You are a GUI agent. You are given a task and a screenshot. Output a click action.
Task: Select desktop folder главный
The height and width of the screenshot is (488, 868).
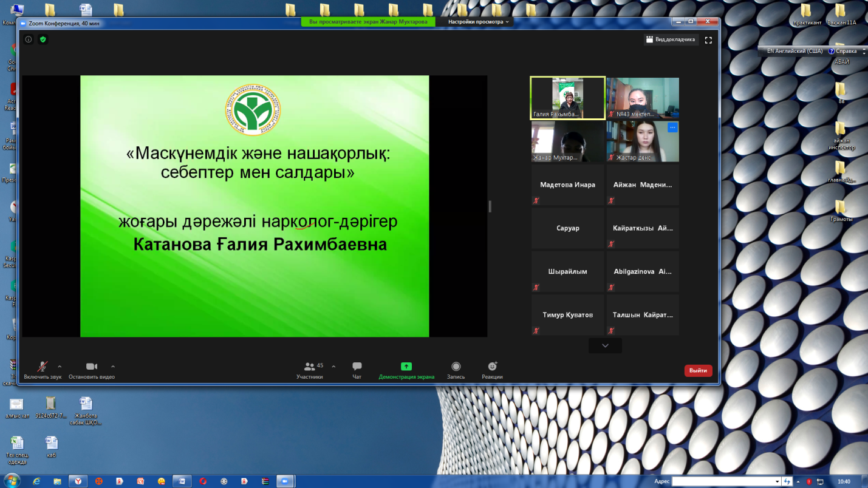pyautogui.click(x=841, y=171)
